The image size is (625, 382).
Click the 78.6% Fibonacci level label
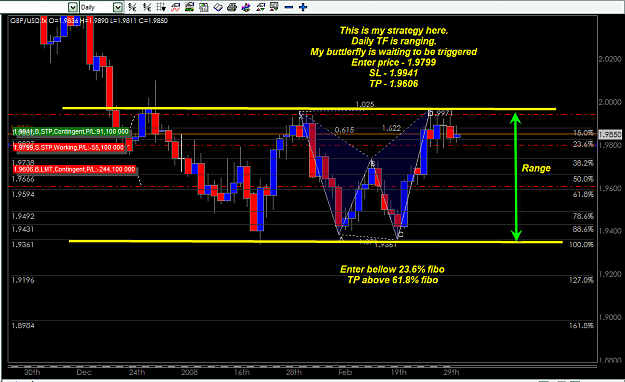pyautogui.click(x=583, y=216)
